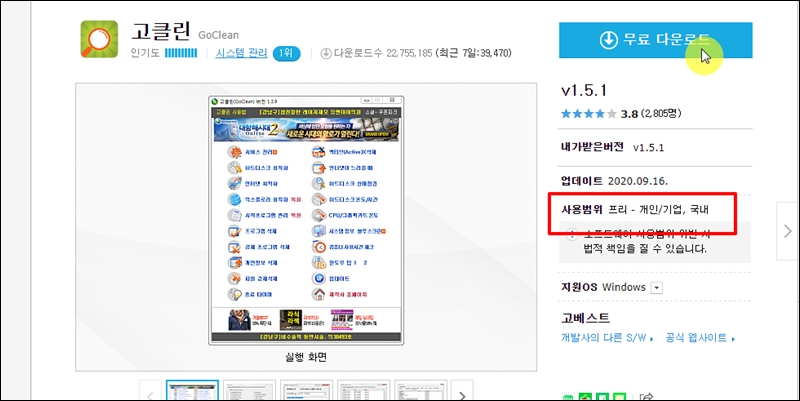Click the share arrow icon
800x401 pixels.
point(646,396)
